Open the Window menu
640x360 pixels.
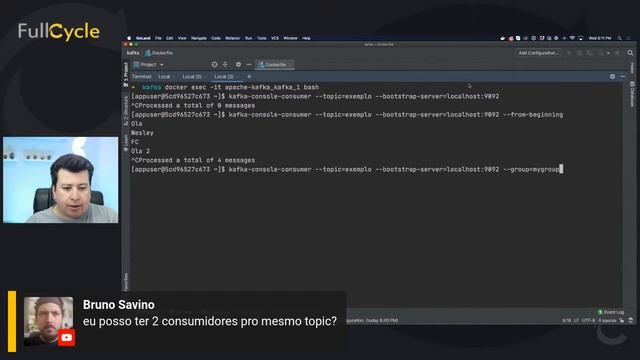290,38
